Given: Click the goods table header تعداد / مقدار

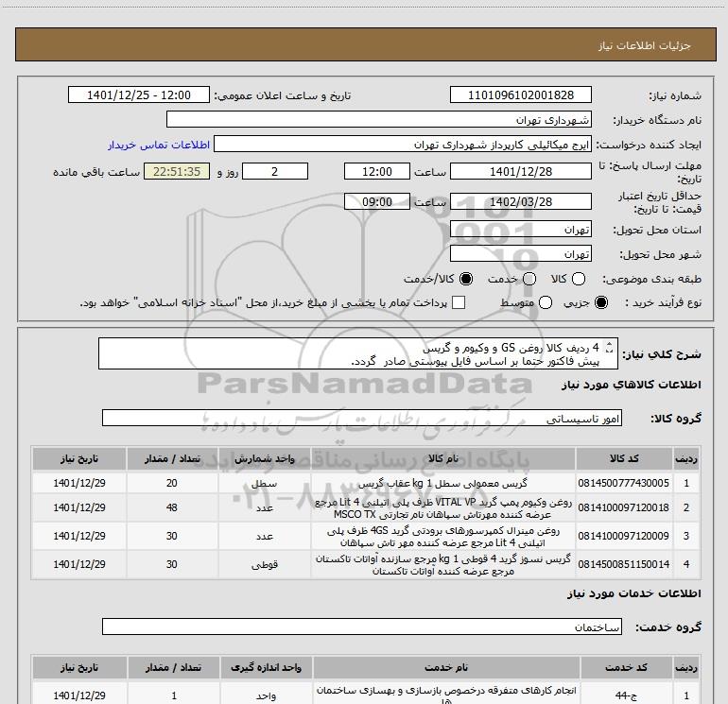Looking at the screenshot, I should click(x=172, y=459).
